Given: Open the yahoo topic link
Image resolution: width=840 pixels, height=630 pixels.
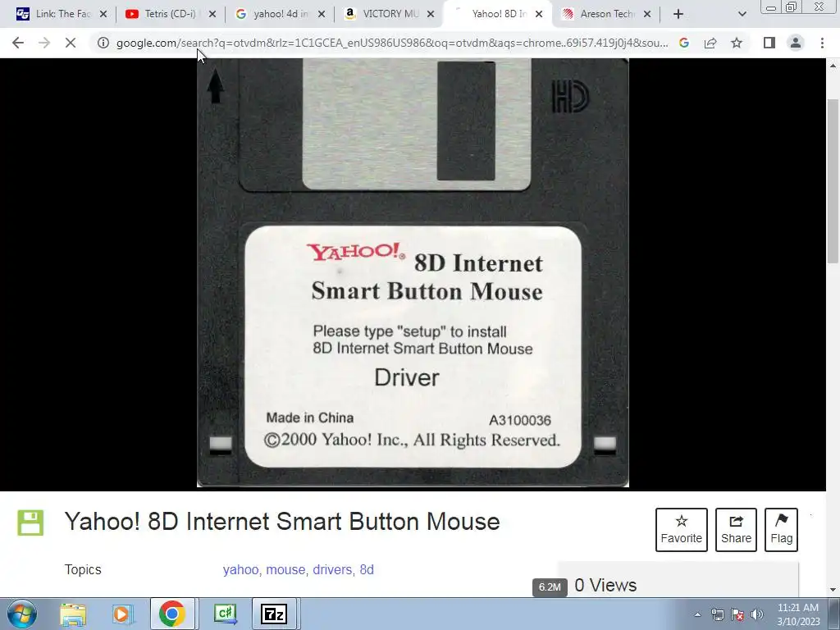Looking at the screenshot, I should (240, 569).
